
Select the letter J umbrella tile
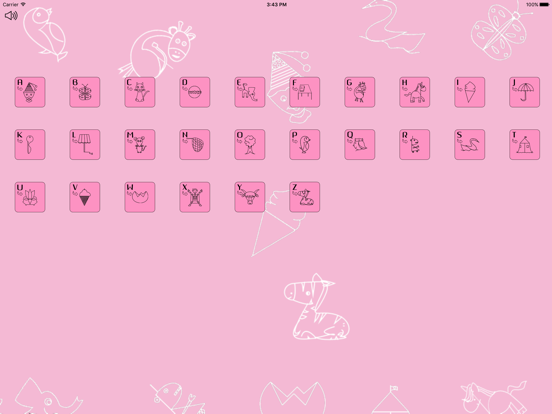(x=524, y=92)
